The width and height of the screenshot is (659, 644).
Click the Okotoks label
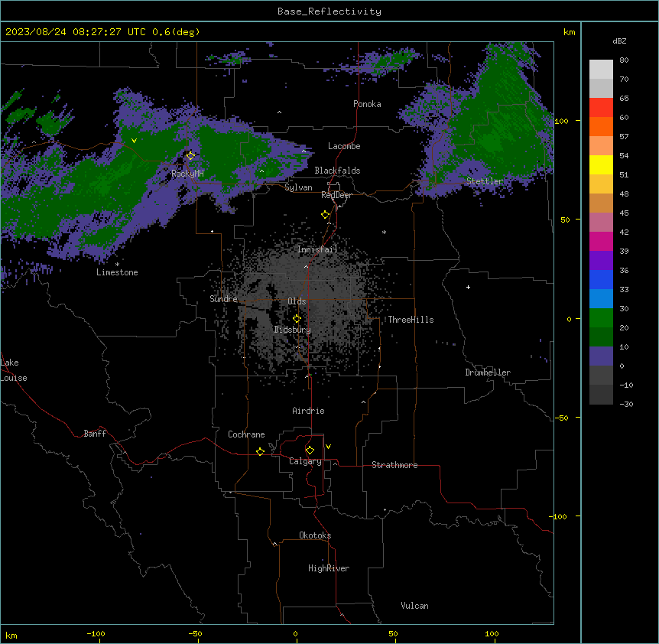coord(315,535)
